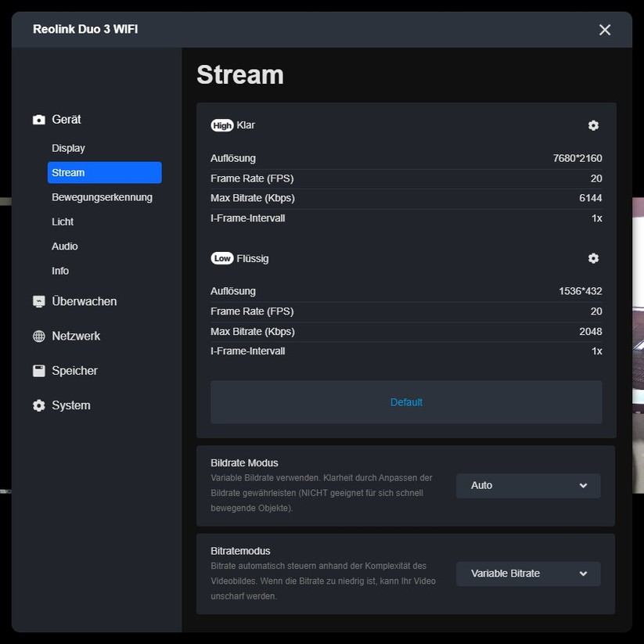
Task: Open the Netzwerk globe icon
Action: (38, 336)
